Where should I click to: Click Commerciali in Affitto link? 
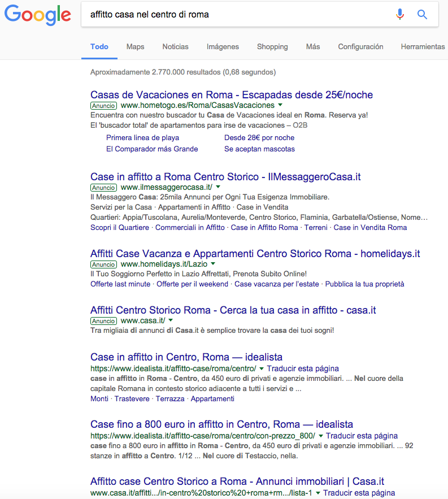pos(190,228)
